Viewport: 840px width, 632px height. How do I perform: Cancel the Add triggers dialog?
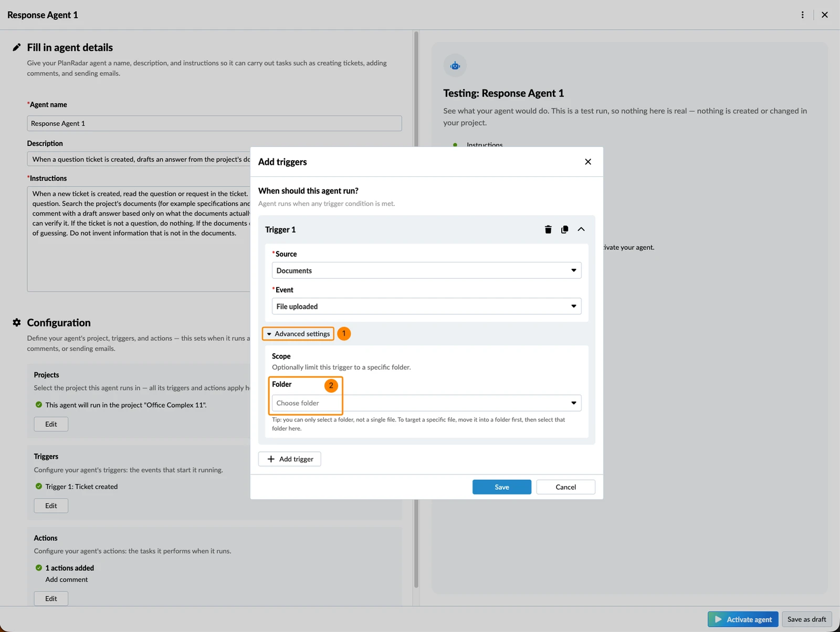[x=566, y=487]
